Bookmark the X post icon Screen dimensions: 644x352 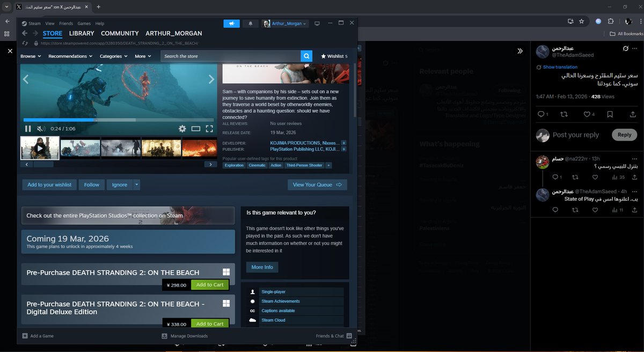pos(610,114)
